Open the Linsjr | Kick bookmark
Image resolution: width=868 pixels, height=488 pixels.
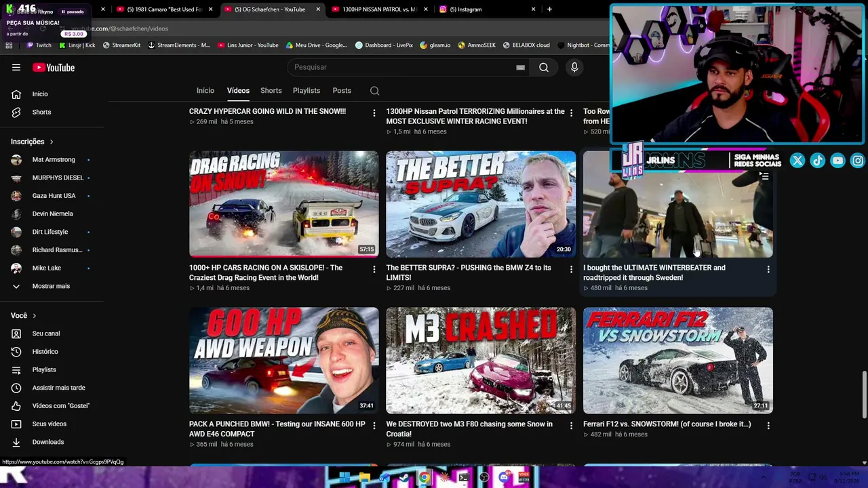coord(77,45)
